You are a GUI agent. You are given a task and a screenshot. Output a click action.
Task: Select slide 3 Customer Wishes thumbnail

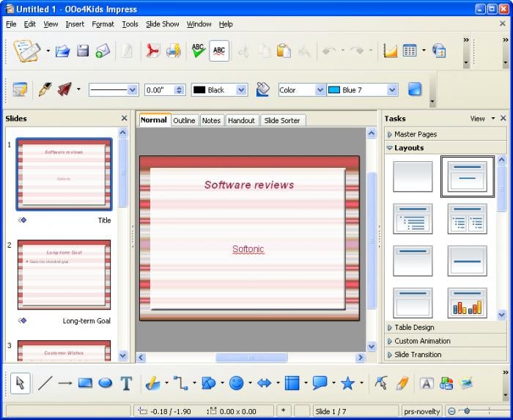click(64, 350)
